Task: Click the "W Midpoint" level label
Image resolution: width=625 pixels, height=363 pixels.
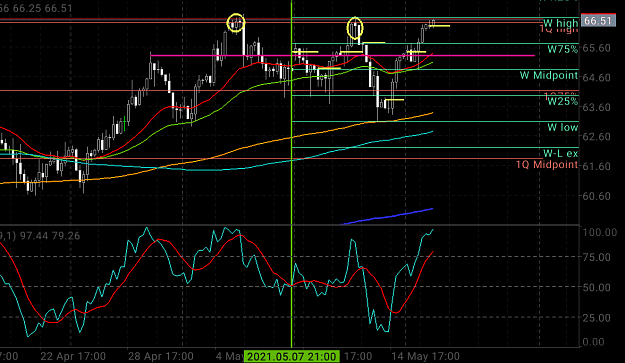Action: (x=549, y=75)
